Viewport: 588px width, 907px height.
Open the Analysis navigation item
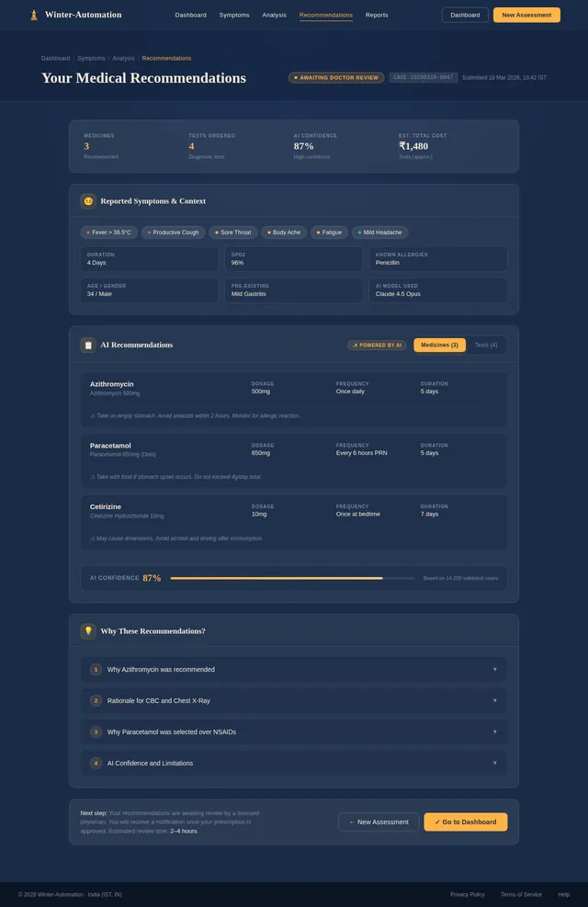click(274, 15)
